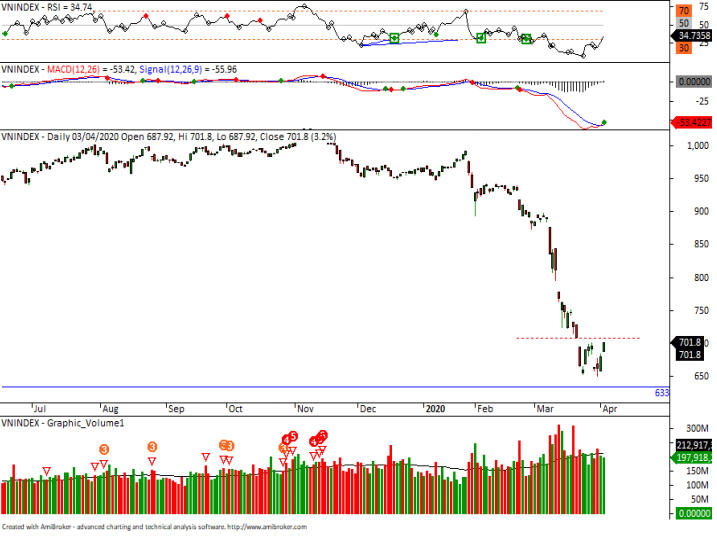Click the green 197,918 volume value tag

(690, 458)
